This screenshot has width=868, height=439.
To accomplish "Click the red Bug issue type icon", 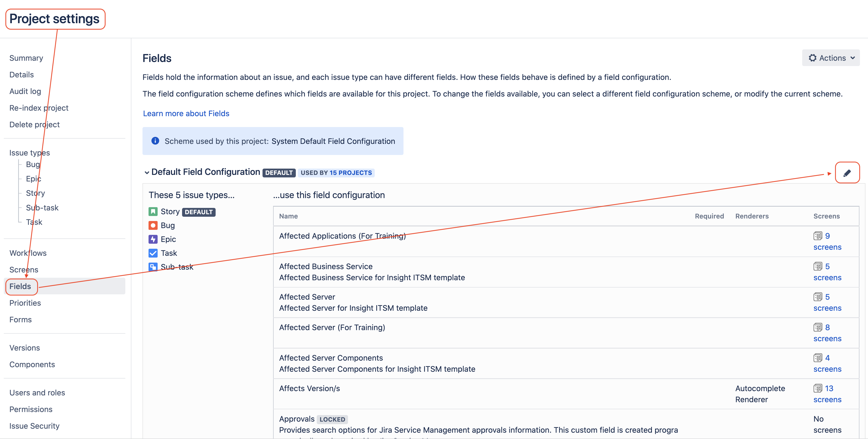I will click(x=153, y=225).
